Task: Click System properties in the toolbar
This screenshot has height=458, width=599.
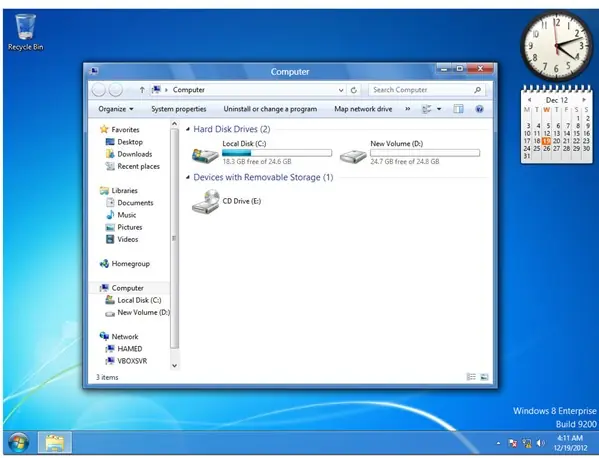Action: pyautogui.click(x=178, y=109)
